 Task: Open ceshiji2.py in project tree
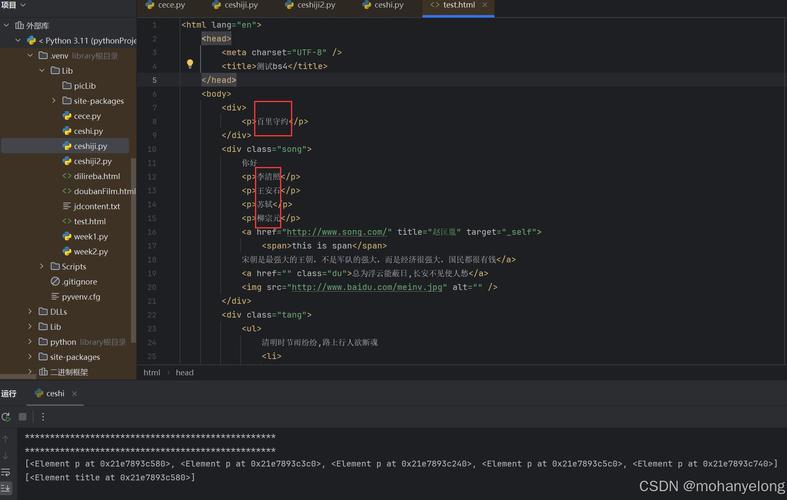pyautogui.click(x=87, y=161)
